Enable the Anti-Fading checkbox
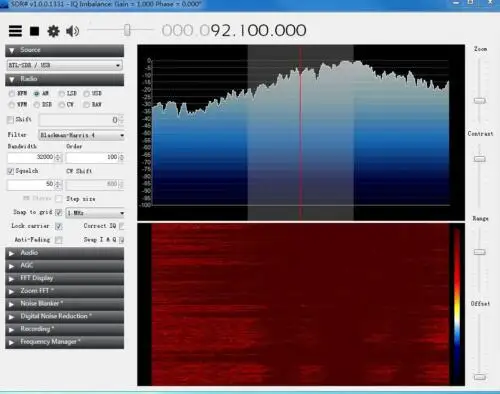 (x=59, y=240)
